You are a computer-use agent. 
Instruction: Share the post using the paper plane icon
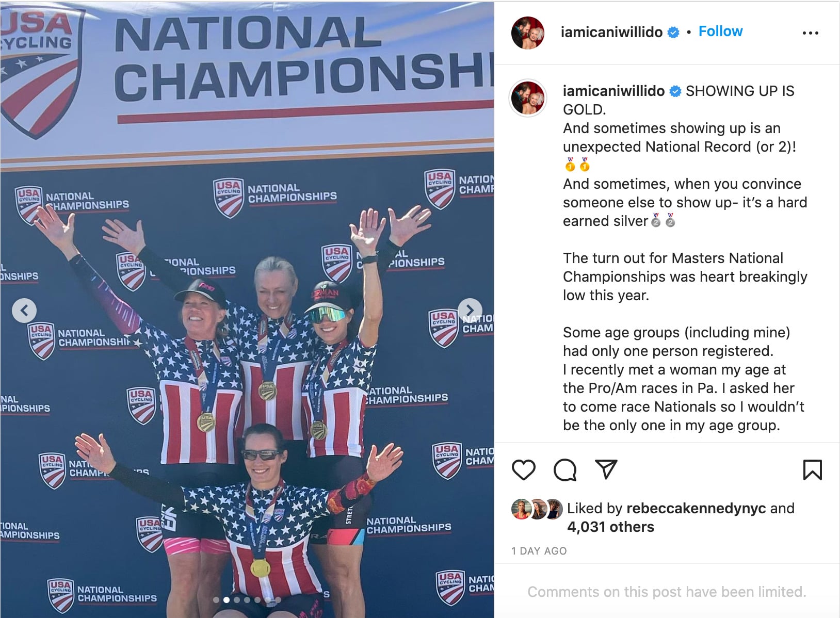pyautogui.click(x=606, y=469)
